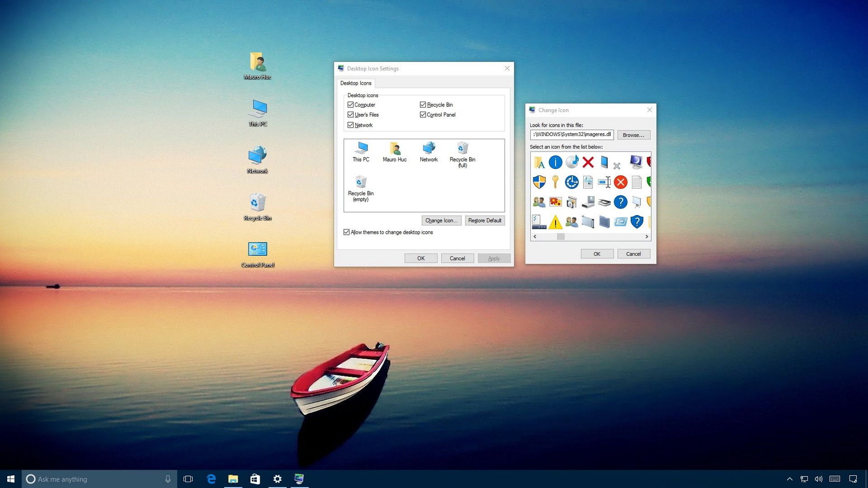Select the yellow warning triangle icon
868x488 pixels.
(555, 222)
